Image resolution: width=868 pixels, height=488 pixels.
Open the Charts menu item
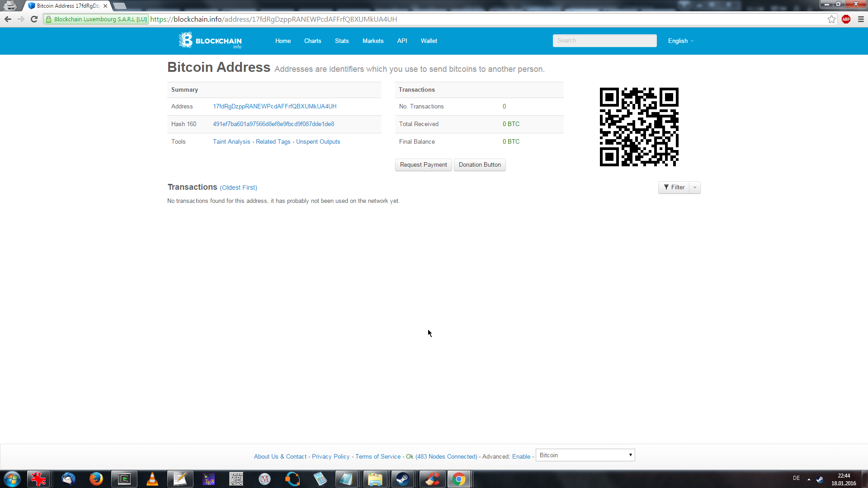pyautogui.click(x=312, y=41)
